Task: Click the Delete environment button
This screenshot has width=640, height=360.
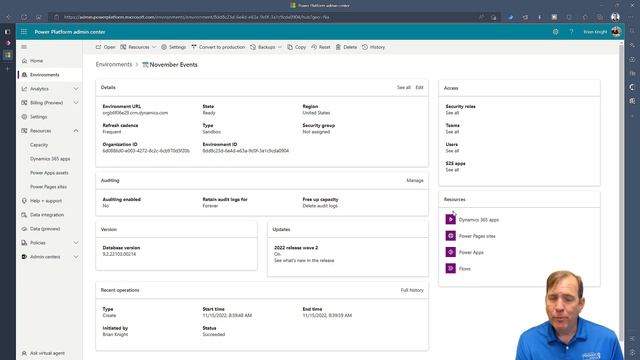Action: pos(346,47)
